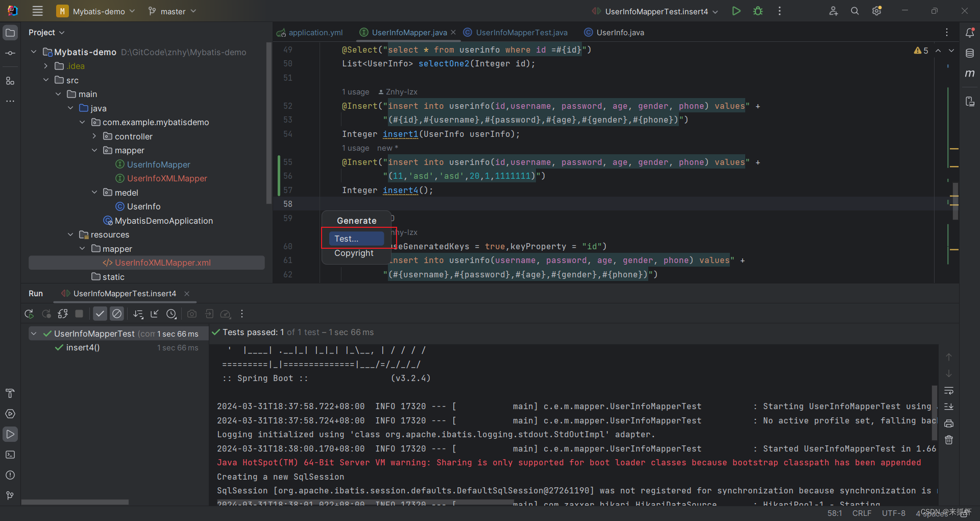
Task: Clear the console with the trash icon
Action: (x=949, y=440)
